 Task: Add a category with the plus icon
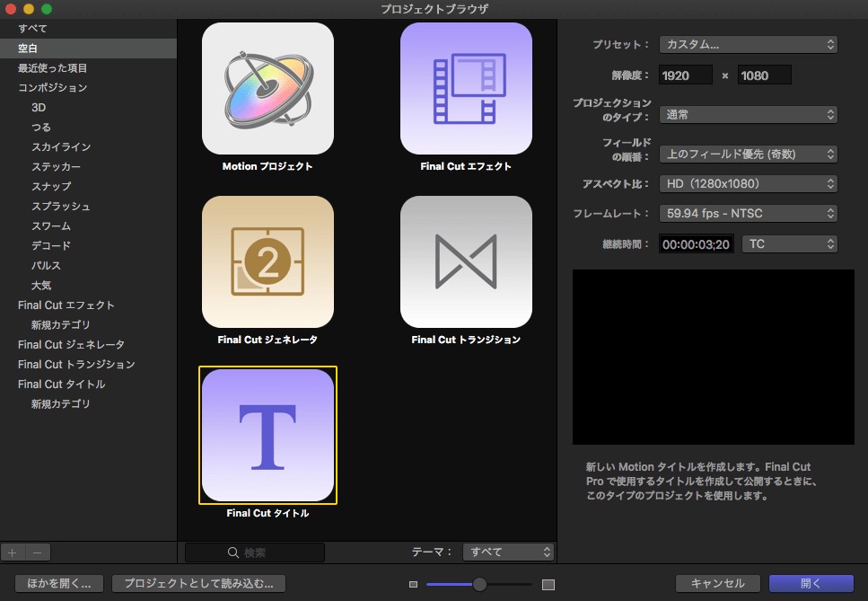tap(12, 552)
